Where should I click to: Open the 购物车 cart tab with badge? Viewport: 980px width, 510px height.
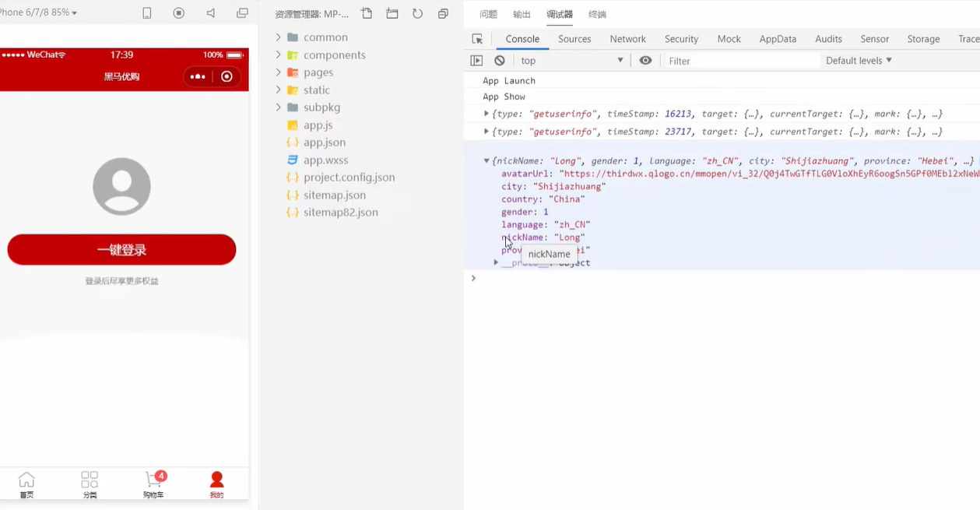pyautogui.click(x=153, y=484)
